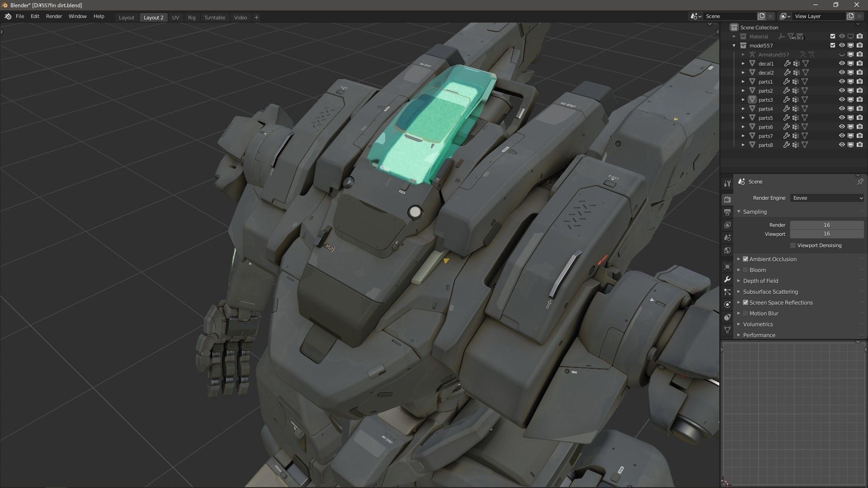Viewport: 868px width, 488px height.
Task: Click the modifier wrench icon on decal1
Action: click(x=787, y=63)
